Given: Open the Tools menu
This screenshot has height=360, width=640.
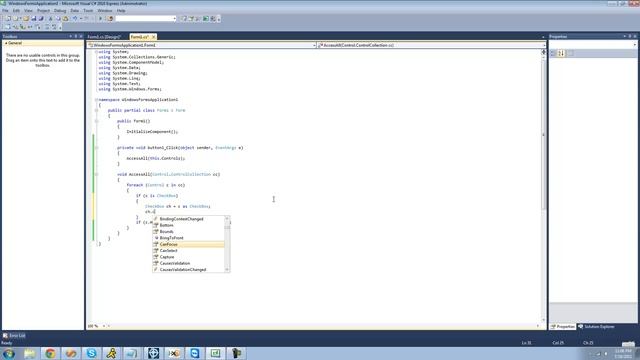Looking at the screenshot, I should 88,10.
